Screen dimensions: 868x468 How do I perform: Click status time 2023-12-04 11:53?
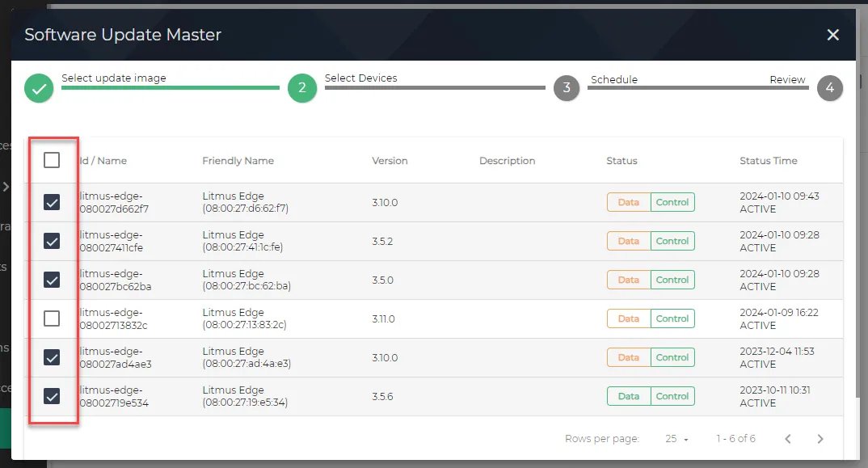(x=777, y=351)
